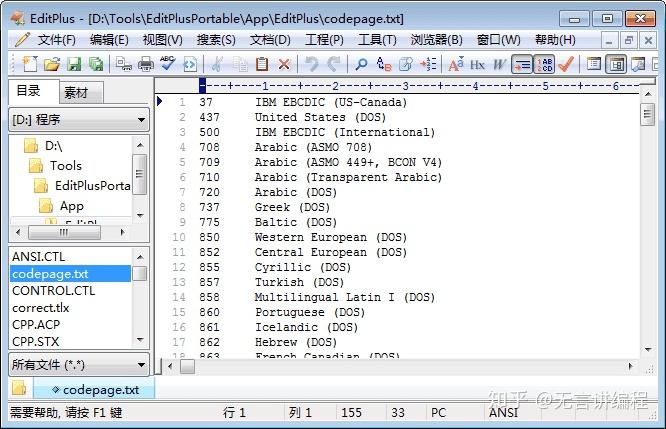Open the [D:] 程序 drive dropdown

tap(79, 120)
